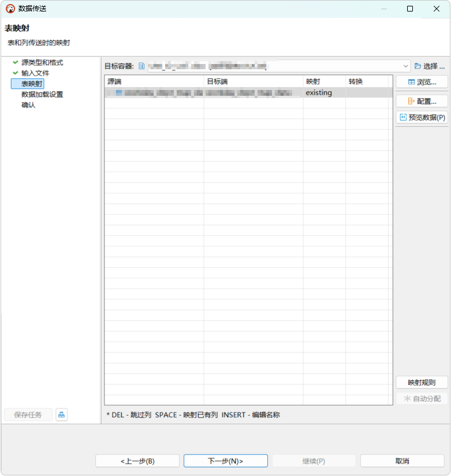Click the 映射 column header
451x476 pixels.
325,81
